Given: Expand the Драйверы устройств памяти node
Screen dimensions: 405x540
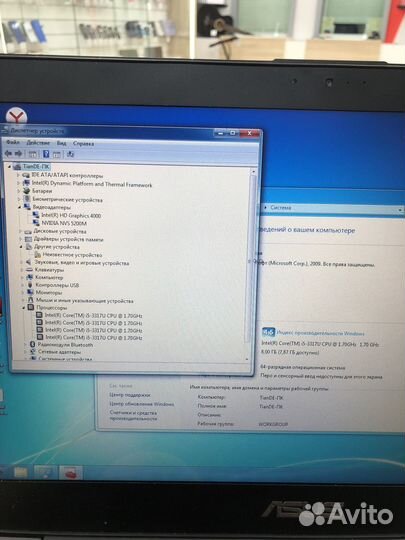Looking at the screenshot, I should coord(21,239).
